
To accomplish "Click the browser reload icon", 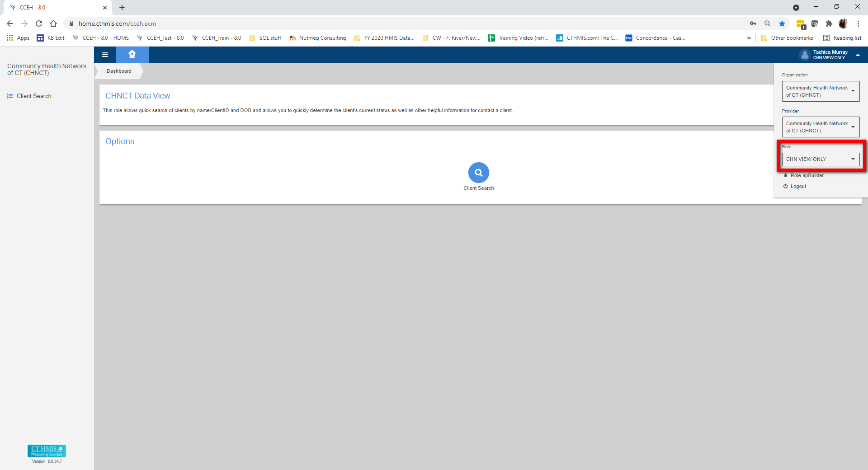I will 39,23.
